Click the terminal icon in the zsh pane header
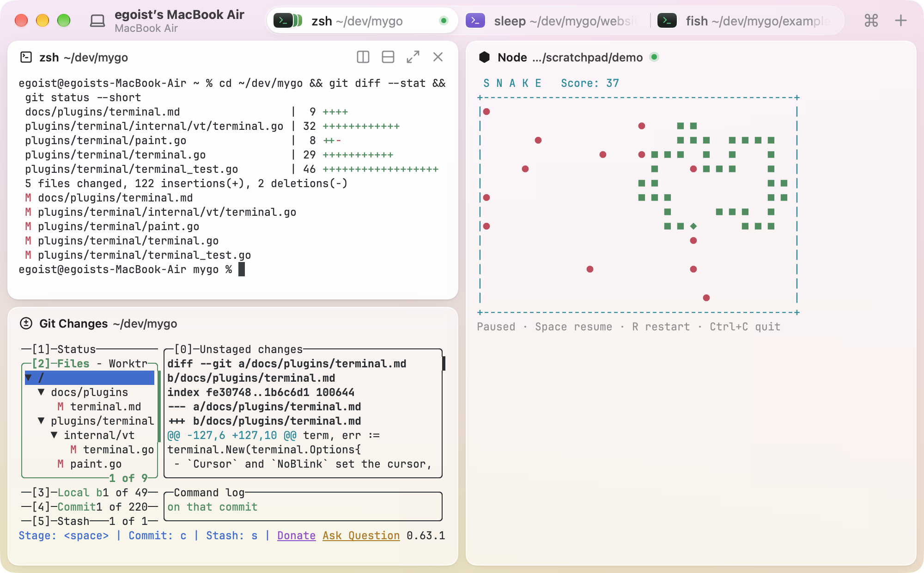924x573 pixels. [x=26, y=57]
